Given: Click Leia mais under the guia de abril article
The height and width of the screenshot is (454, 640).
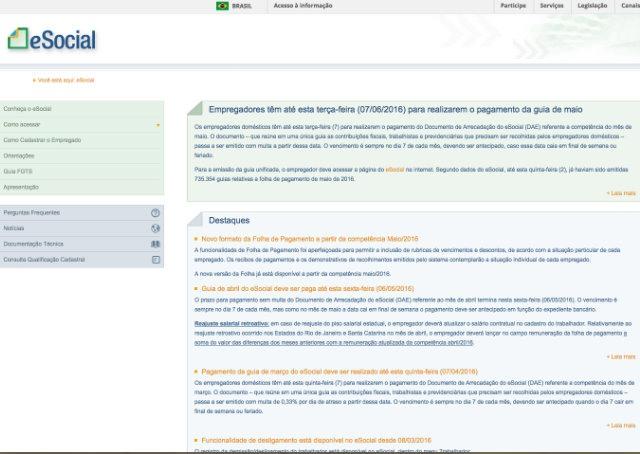Looking at the screenshot, I should click(621, 357).
